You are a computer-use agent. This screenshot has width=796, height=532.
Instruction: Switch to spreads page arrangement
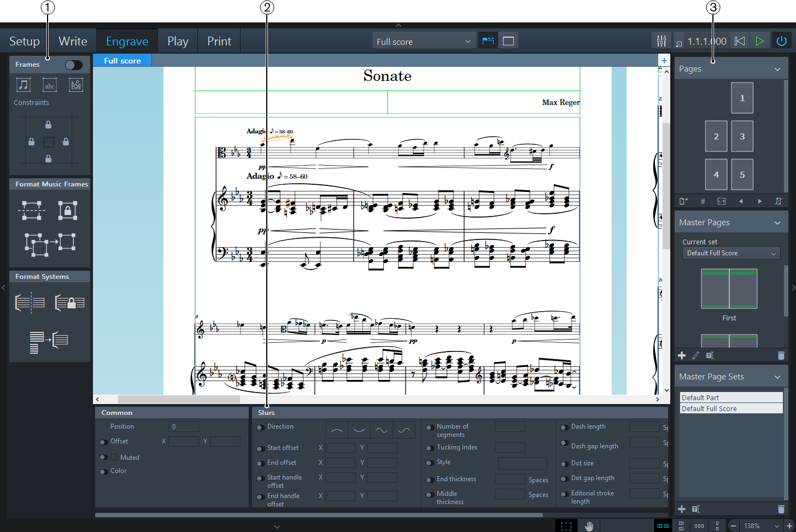[x=663, y=526]
